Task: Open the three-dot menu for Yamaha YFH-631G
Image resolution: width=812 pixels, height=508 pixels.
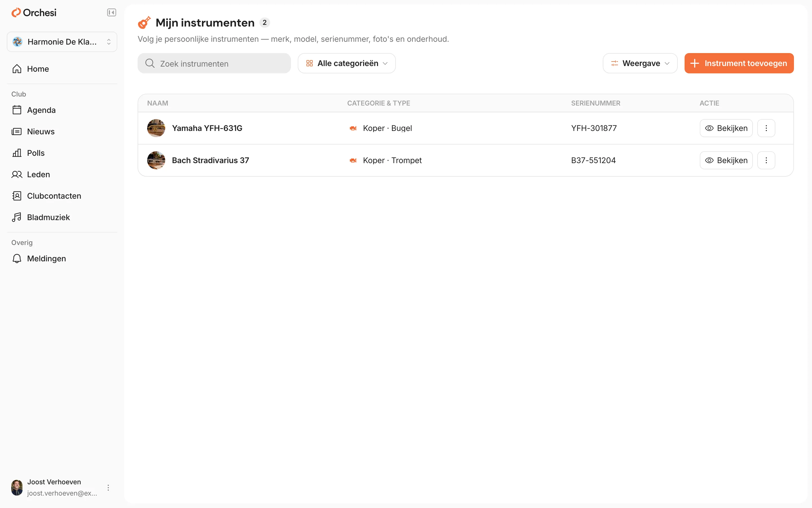Action: point(766,128)
